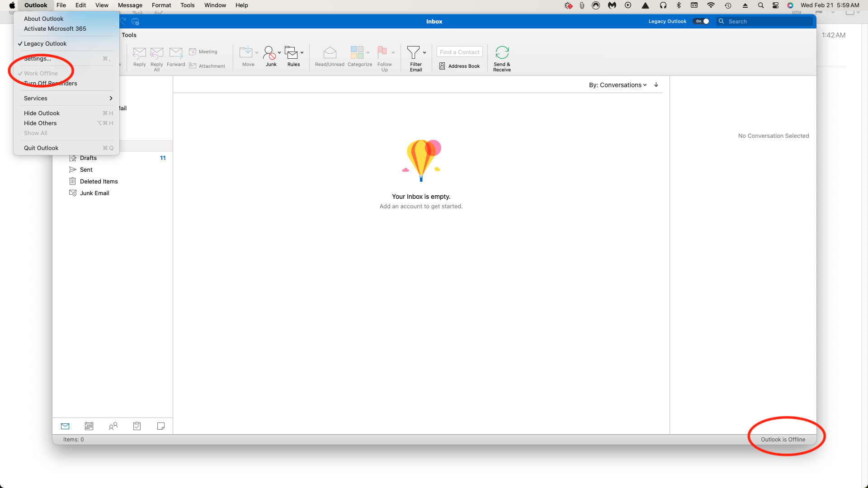
Task: Open the Move dropdown arrow
Action: 257,52
